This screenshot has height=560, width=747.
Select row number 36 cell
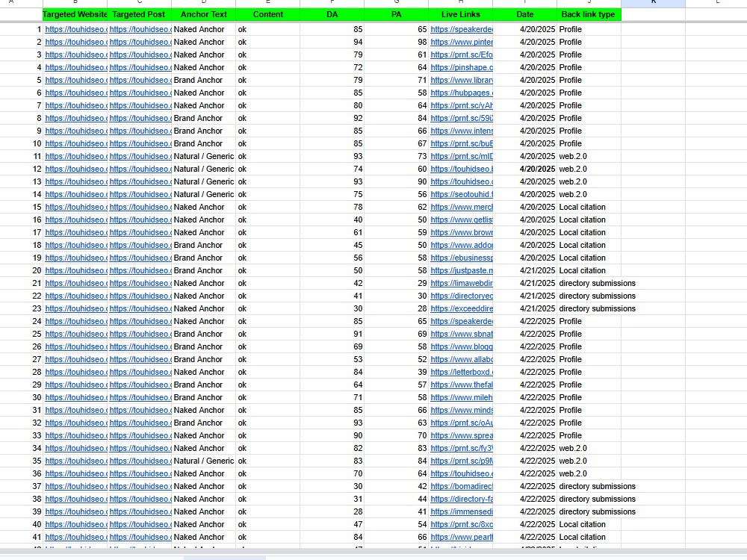[x=22, y=474]
